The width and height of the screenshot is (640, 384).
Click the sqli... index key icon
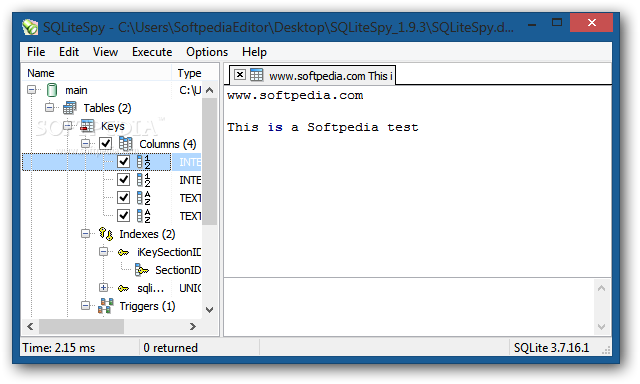[x=123, y=289]
